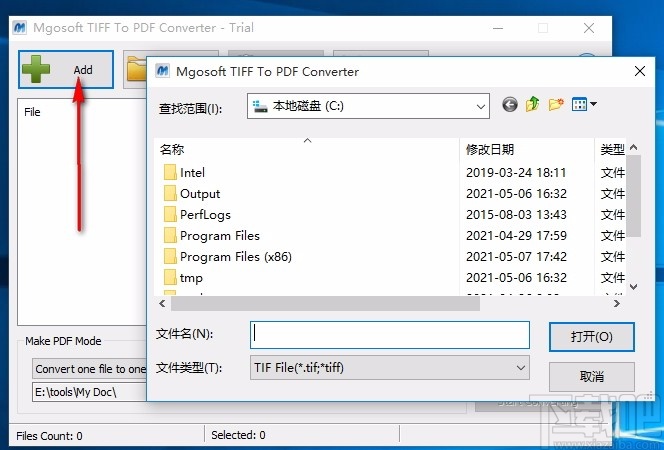Click the Mgosoft logo icon in dialog title
The width and height of the screenshot is (664, 450).
pos(163,71)
